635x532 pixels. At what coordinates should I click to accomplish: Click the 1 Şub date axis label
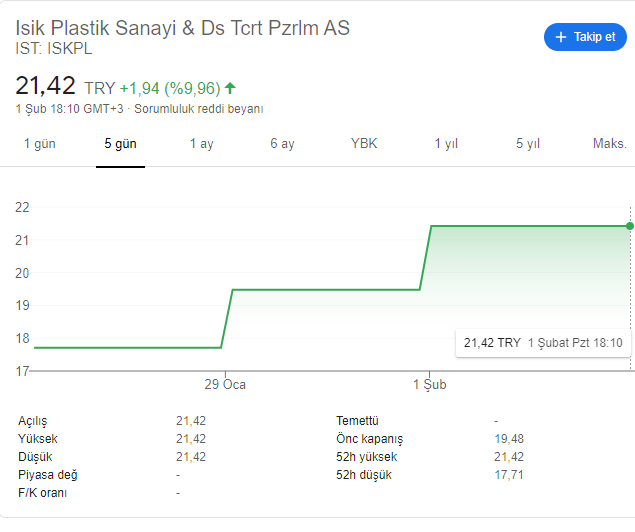(x=430, y=385)
